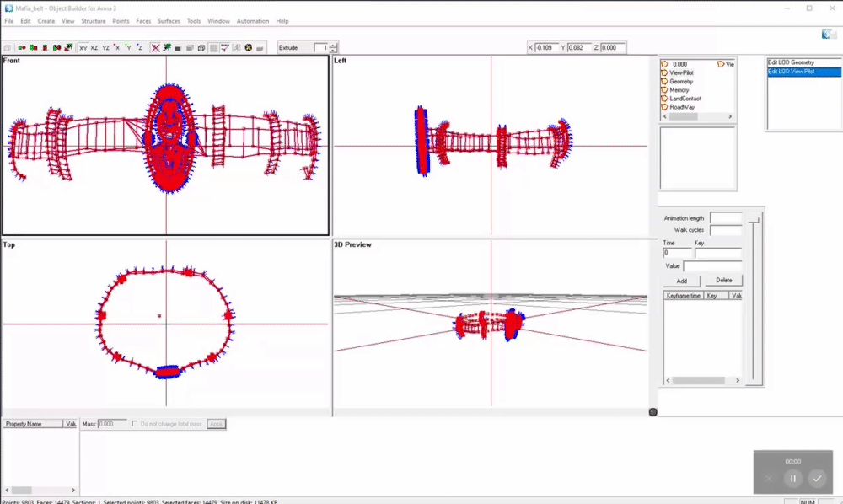Click the Mass input field
Screen dimensions: 843x504
point(112,424)
